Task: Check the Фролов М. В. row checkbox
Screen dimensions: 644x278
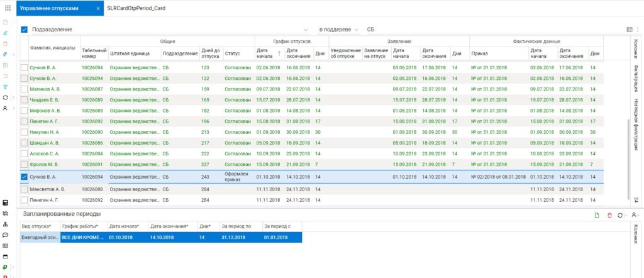Action: tap(25, 164)
